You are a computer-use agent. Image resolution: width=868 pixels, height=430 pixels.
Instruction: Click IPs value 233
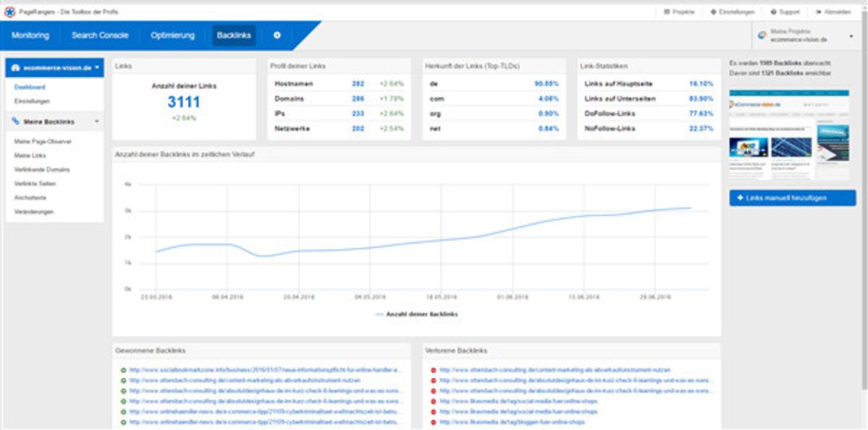click(359, 113)
